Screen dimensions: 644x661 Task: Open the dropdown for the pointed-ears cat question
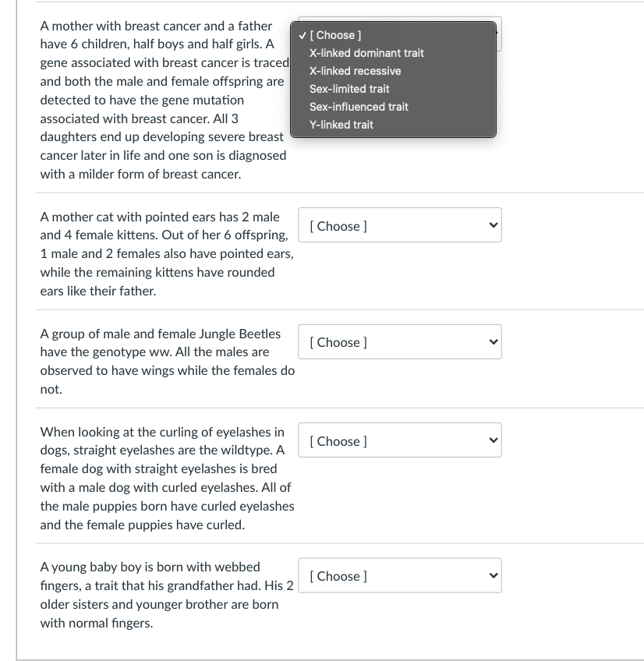click(x=400, y=225)
